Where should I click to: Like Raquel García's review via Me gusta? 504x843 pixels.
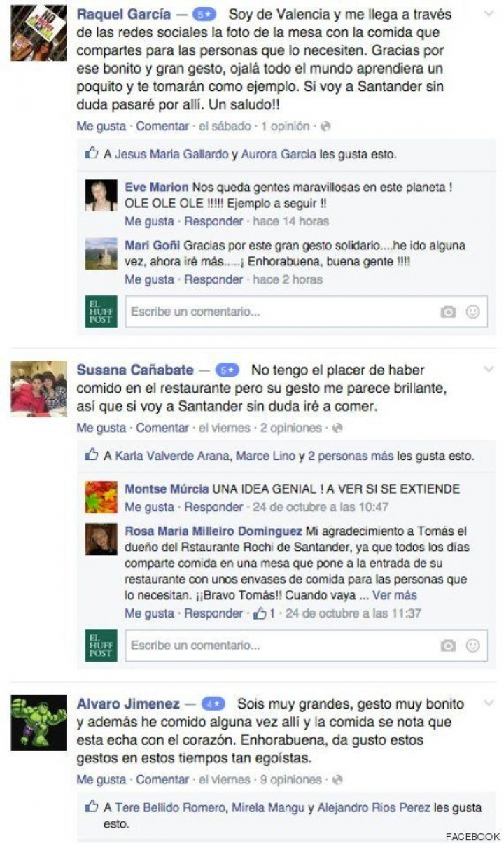(101, 127)
